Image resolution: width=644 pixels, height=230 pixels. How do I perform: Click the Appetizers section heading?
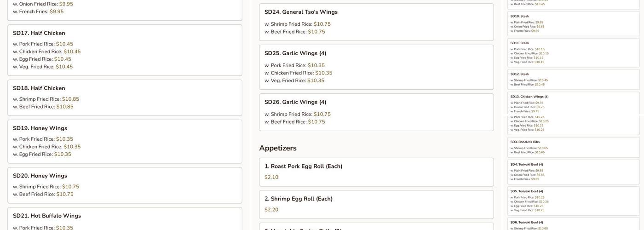(278, 148)
